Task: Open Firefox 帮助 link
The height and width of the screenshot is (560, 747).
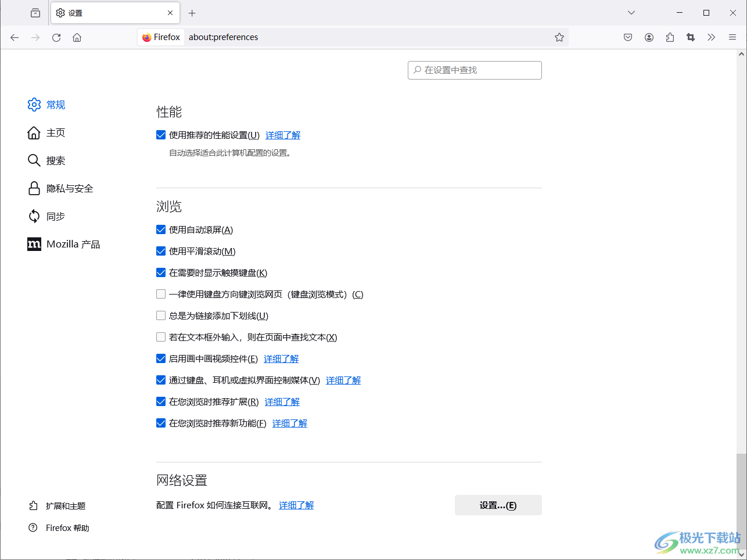Action: 59,528
